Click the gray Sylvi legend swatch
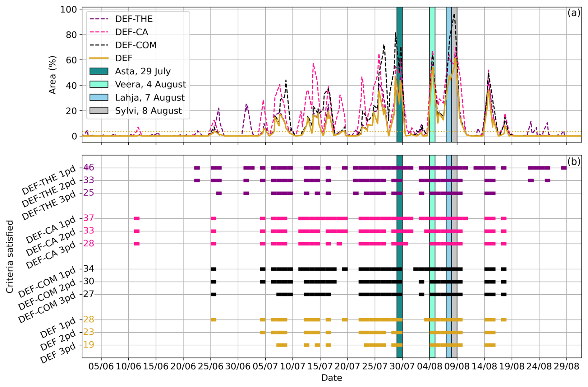Viewport: 588px width, 387px height. pyautogui.click(x=99, y=110)
